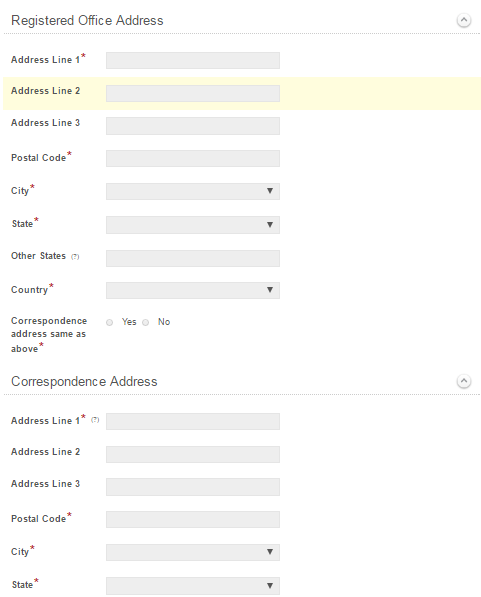Select Yes for correspondence address same as above
This screenshot has height=597, width=481.
point(110,322)
